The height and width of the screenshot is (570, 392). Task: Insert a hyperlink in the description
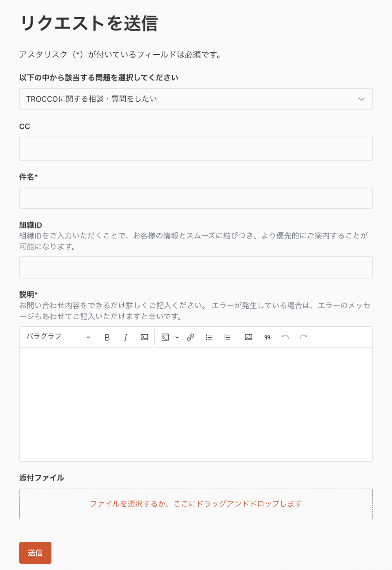(x=190, y=337)
